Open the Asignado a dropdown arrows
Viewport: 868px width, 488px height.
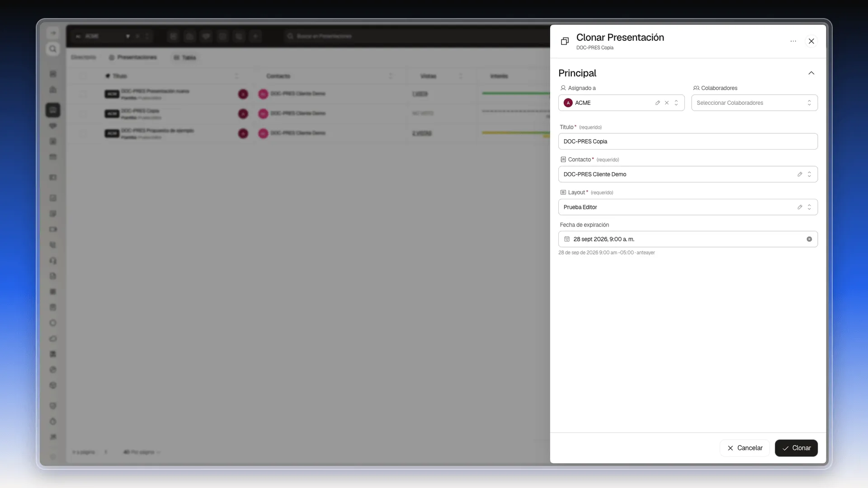pyautogui.click(x=676, y=103)
